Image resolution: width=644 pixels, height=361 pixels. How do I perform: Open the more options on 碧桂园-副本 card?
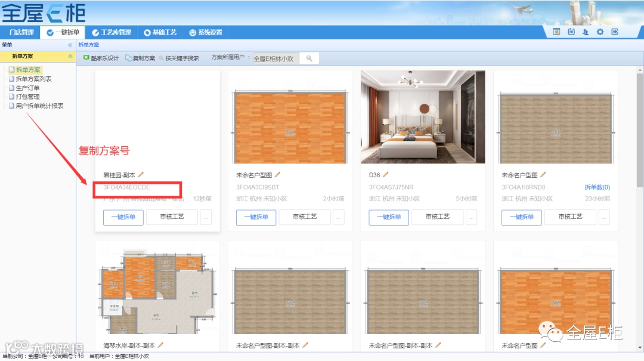206,217
